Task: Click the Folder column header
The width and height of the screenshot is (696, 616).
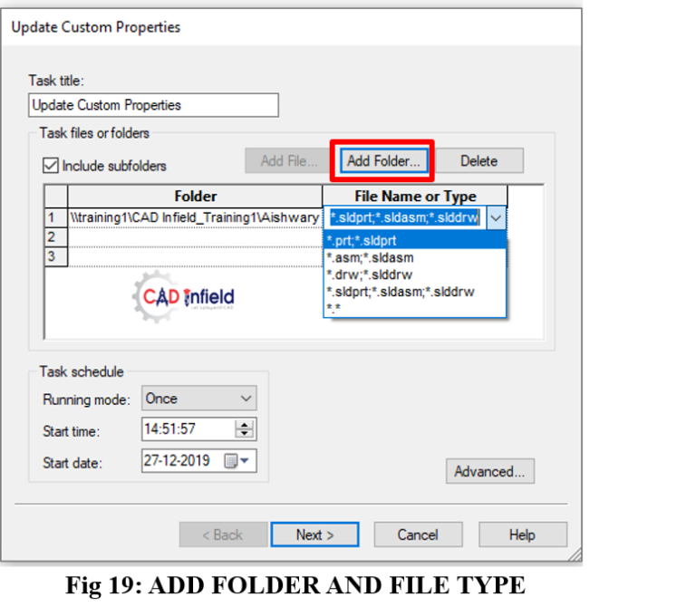Action: pyautogui.click(x=195, y=197)
